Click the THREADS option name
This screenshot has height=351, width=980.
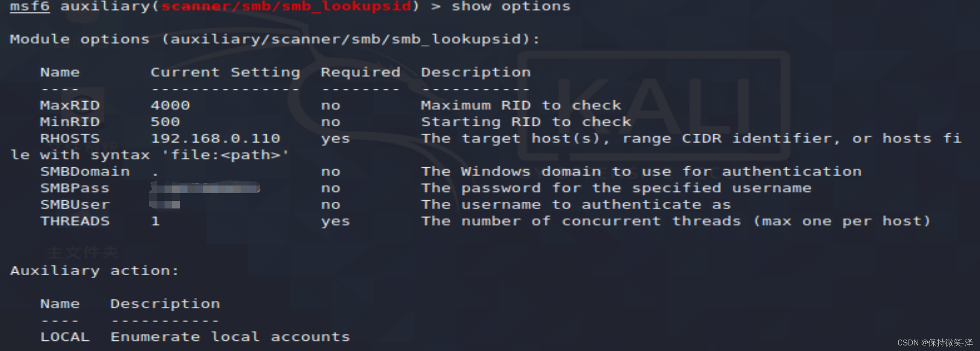tap(75, 221)
